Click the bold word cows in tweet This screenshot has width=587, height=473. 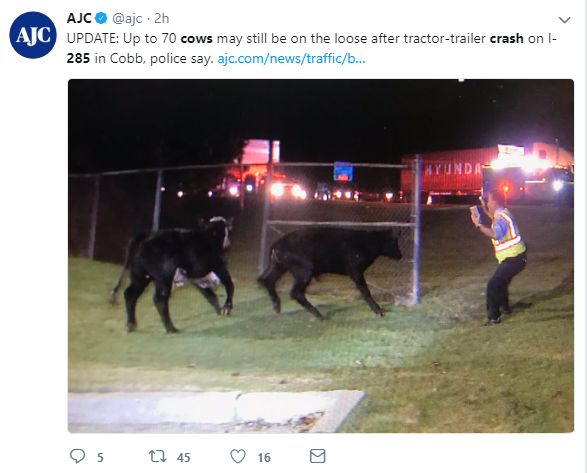(197, 39)
